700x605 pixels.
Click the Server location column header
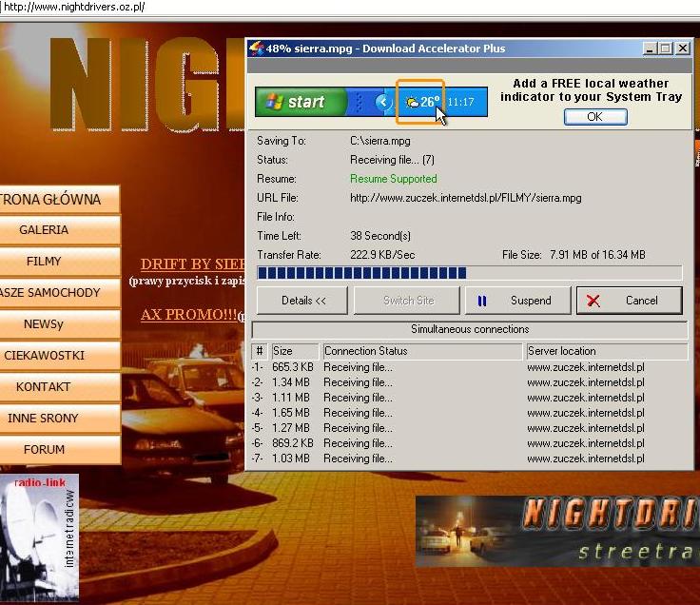[607, 351]
